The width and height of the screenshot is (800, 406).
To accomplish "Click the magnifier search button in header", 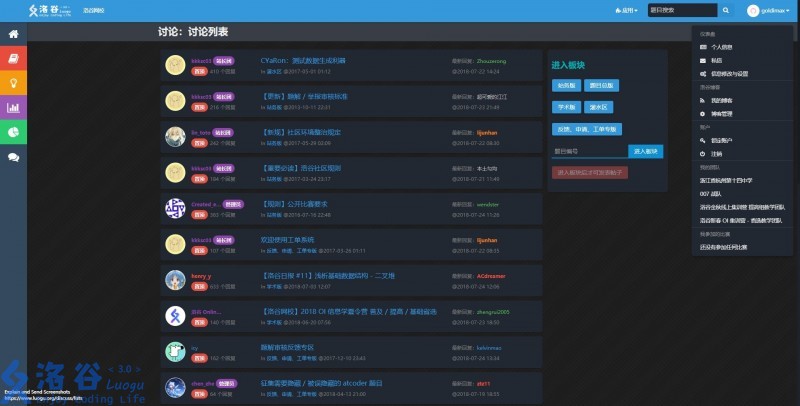I will click(726, 11).
